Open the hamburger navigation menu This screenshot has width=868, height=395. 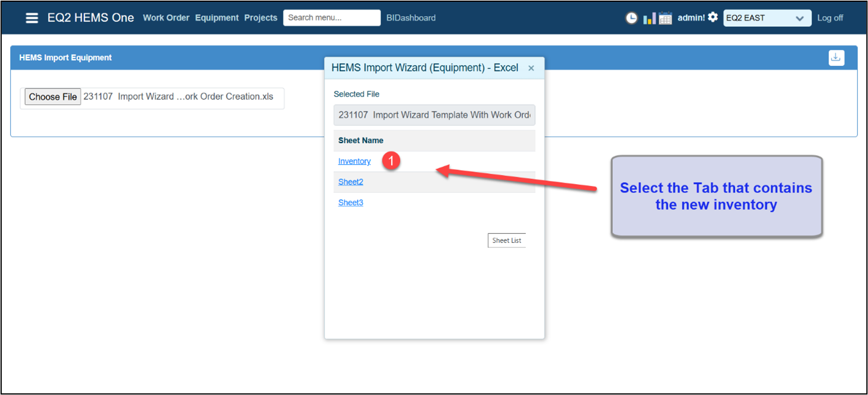(31, 18)
